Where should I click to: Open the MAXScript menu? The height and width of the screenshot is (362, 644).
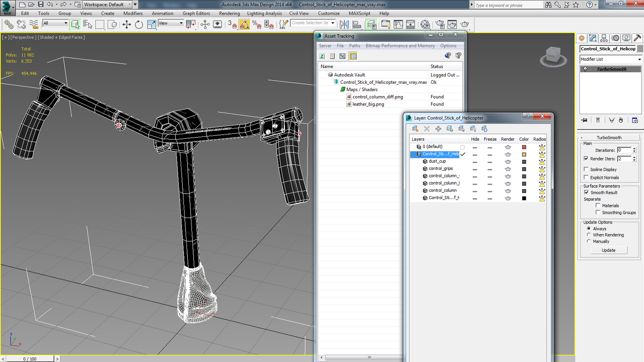pyautogui.click(x=359, y=13)
